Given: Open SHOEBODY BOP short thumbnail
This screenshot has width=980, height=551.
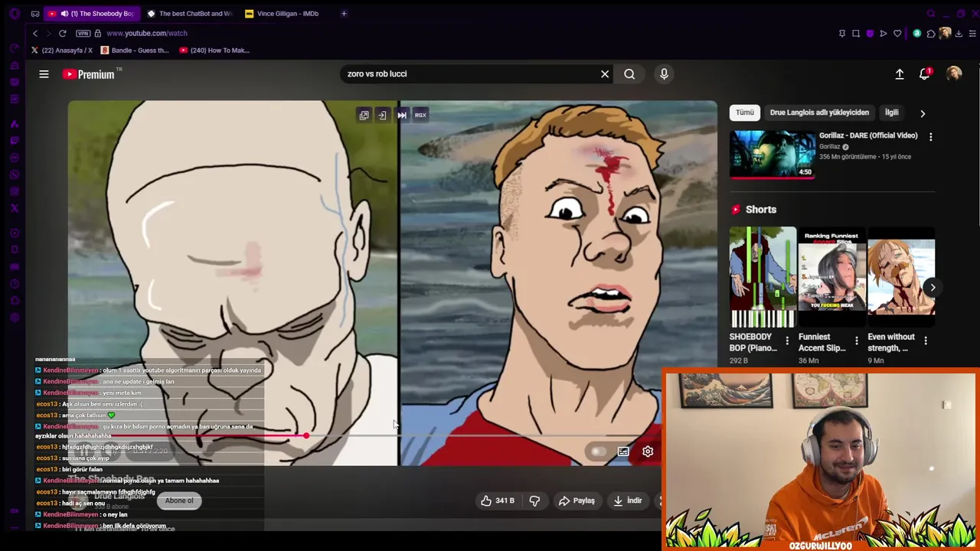Looking at the screenshot, I should click(763, 277).
